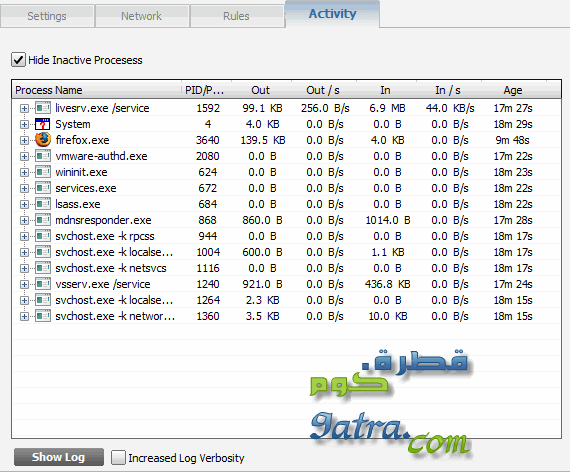Click the 44.0 KB/s In rate value

(450, 108)
